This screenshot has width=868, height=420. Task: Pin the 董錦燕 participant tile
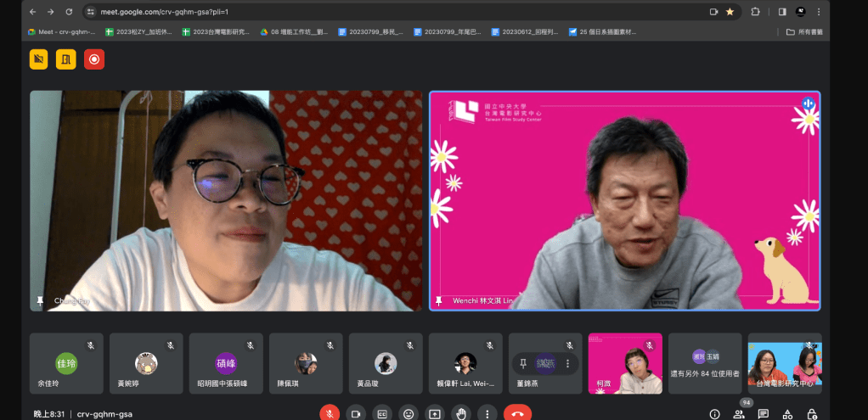(523, 363)
